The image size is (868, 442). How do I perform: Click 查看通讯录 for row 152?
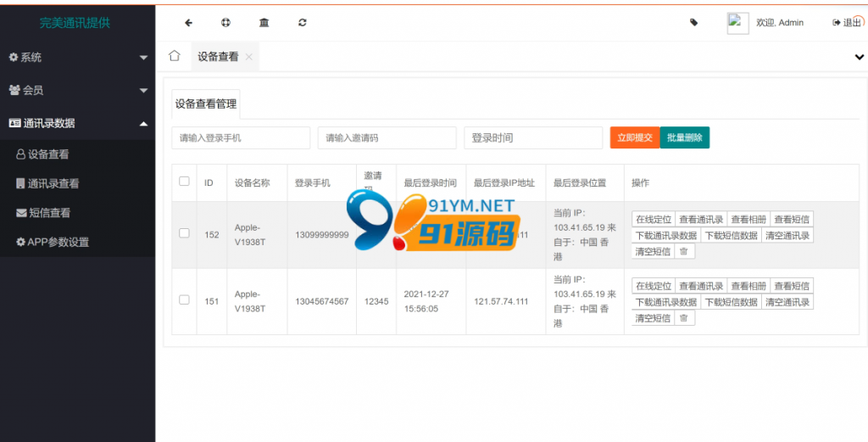coord(701,220)
